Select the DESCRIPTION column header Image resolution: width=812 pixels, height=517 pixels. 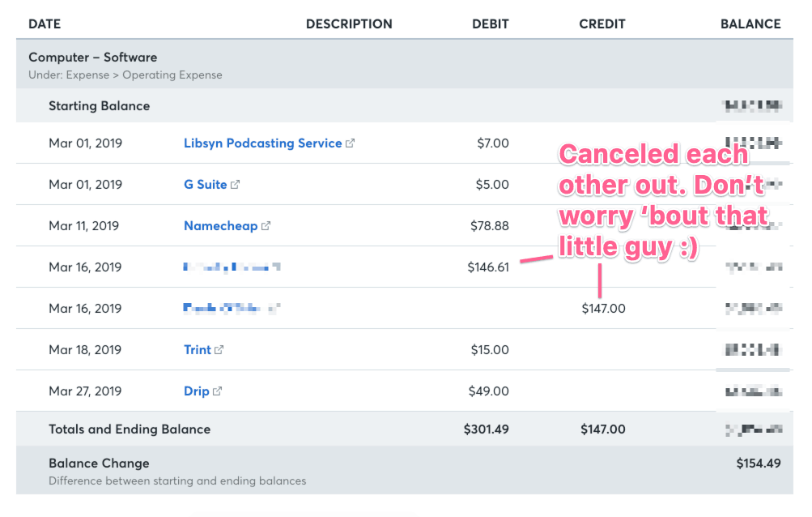tap(349, 23)
